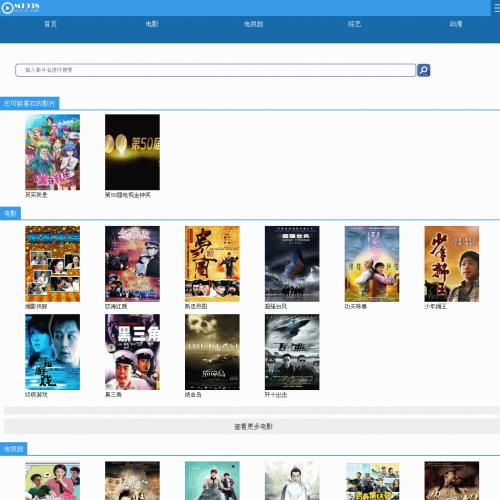The image size is (500, 500).
Task: Open the dark skull-cloud island poster
Action: (212, 352)
